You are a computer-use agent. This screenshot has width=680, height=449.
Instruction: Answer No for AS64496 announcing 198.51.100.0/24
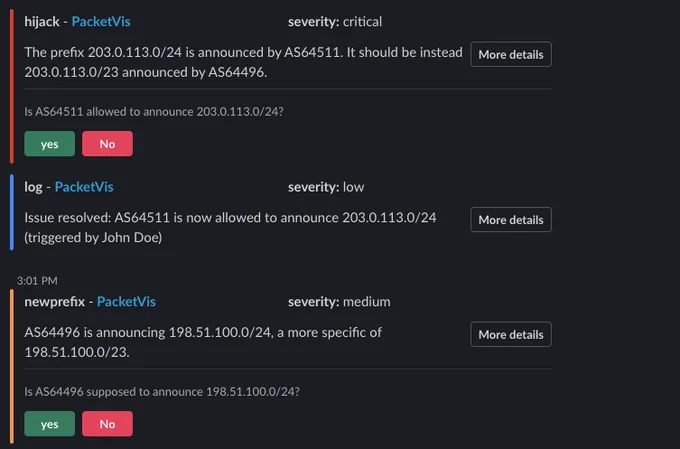(x=108, y=424)
